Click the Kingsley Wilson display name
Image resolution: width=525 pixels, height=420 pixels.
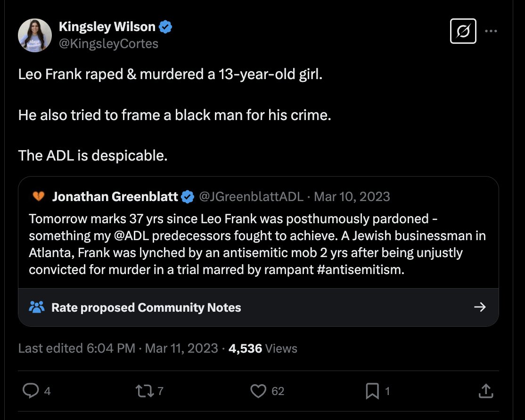[x=107, y=27]
